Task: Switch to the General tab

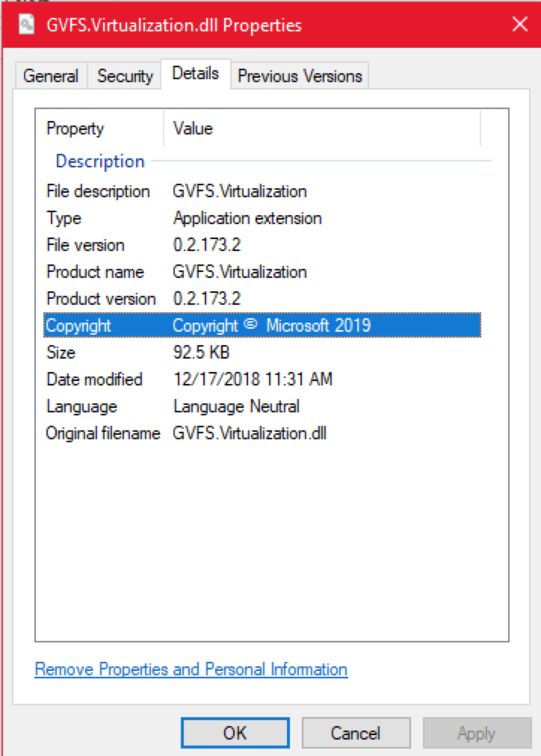Action: point(51,75)
